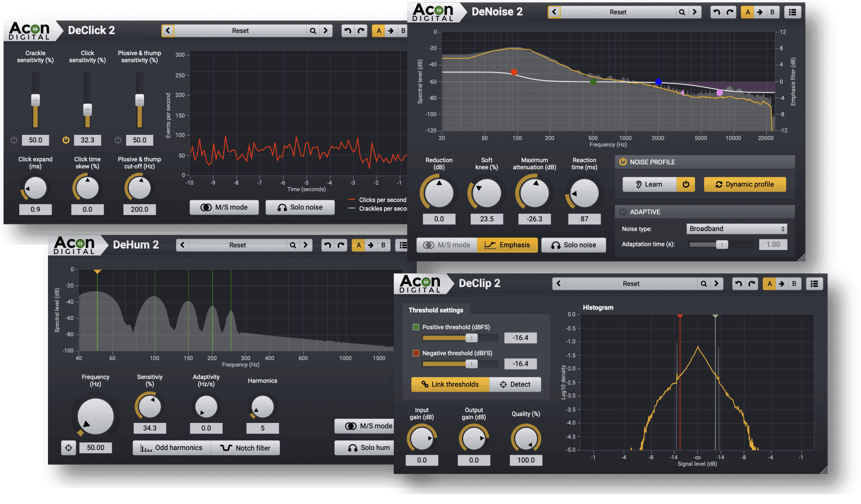This screenshot has height=504, width=861.
Task: Open preset list icon in DeNoise 2
Action: point(792,12)
